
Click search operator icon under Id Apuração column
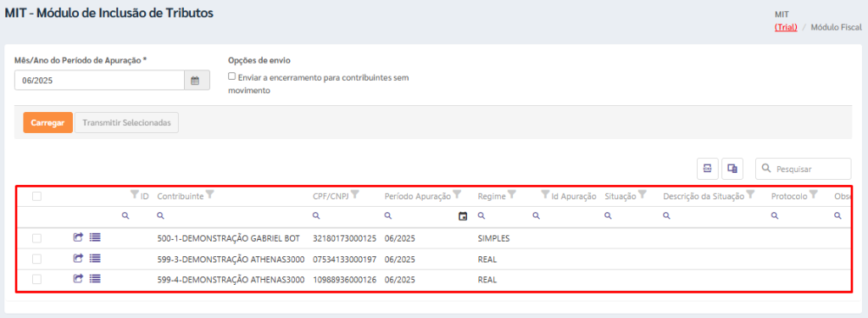click(536, 216)
